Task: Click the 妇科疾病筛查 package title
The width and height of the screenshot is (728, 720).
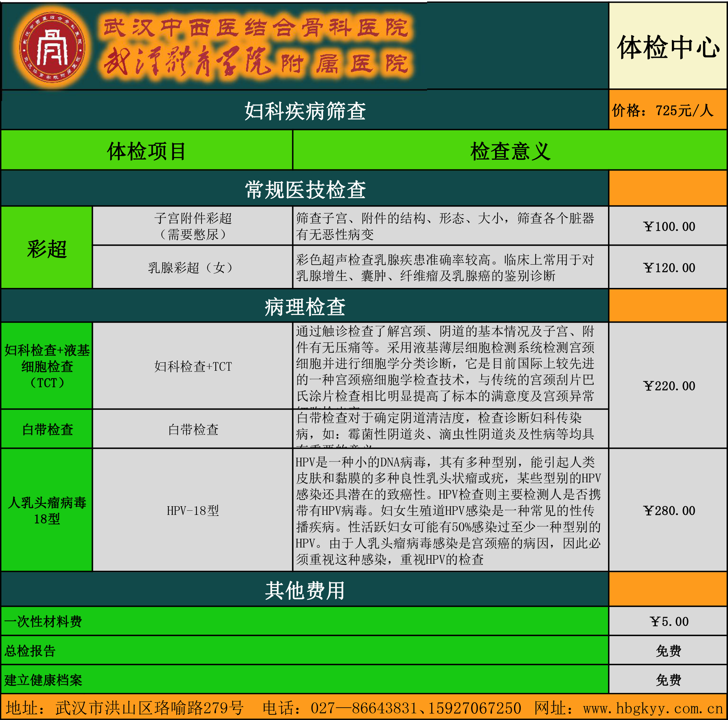Action: point(305,111)
